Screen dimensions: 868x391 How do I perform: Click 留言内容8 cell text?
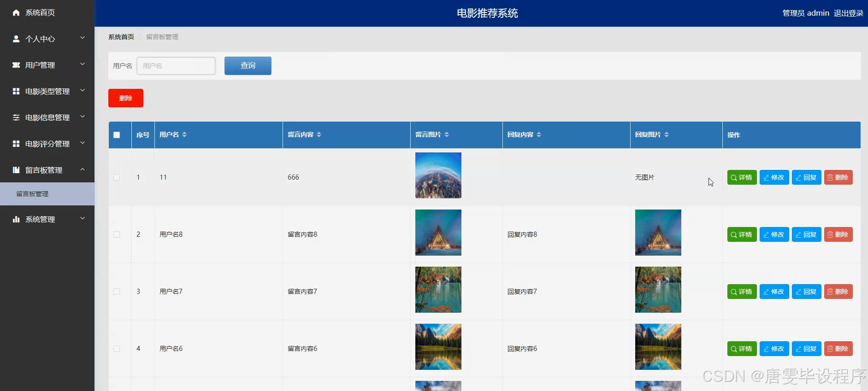click(302, 234)
